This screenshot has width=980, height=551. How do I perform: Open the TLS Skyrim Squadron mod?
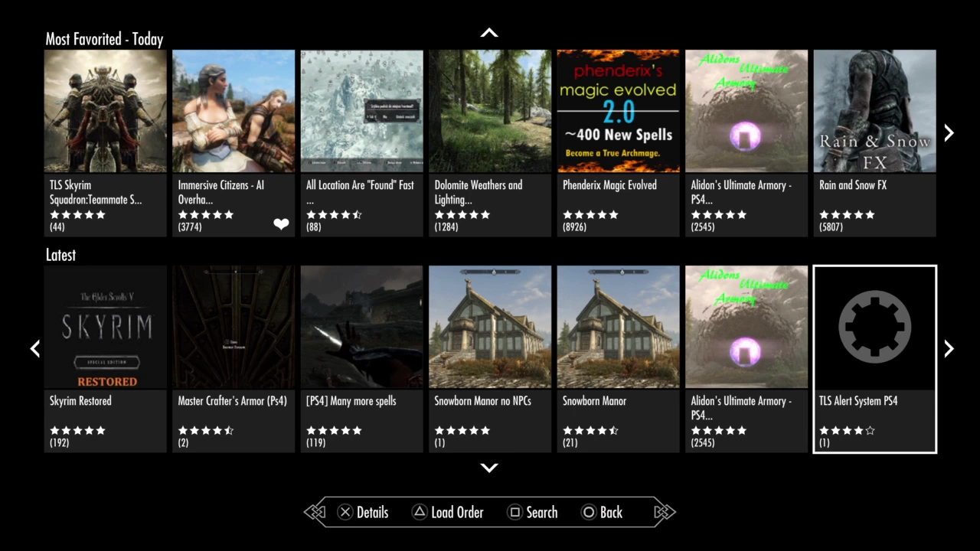click(x=106, y=143)
